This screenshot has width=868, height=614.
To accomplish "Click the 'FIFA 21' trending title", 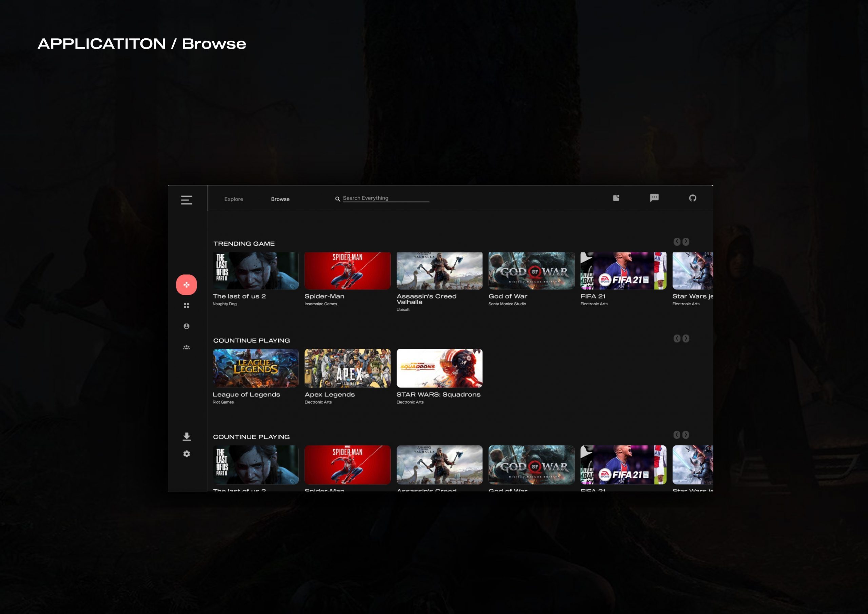I will pyautogui.click(x=593, y=296).
